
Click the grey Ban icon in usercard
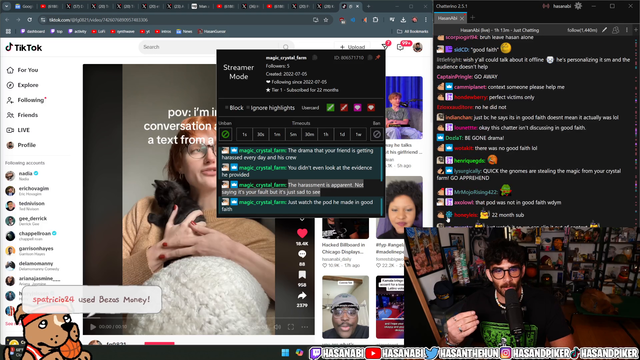[x=377, y=134]
